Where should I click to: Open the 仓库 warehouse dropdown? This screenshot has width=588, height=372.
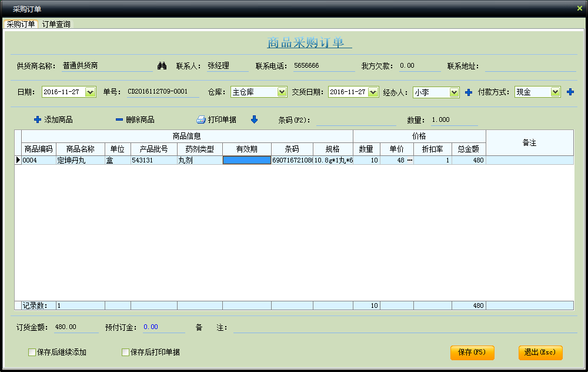[282, 92]
